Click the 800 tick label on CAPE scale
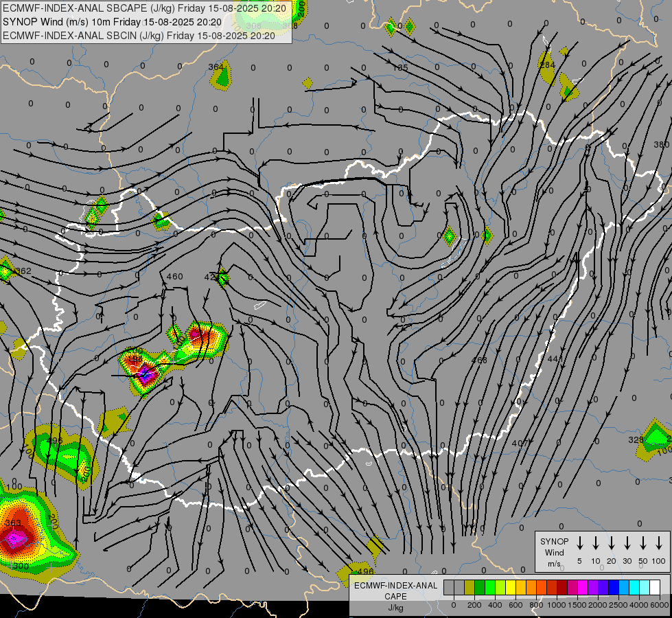Viewport: 672px width, 618px height. tap(536, 605)
